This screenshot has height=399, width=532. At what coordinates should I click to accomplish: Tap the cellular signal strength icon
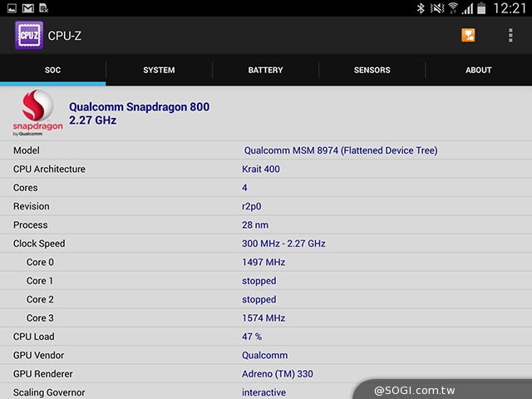click(x=467, y=8)
